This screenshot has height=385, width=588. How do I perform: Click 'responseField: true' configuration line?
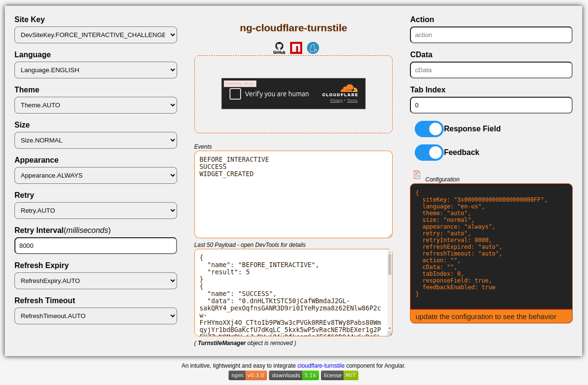coord(457,280)
